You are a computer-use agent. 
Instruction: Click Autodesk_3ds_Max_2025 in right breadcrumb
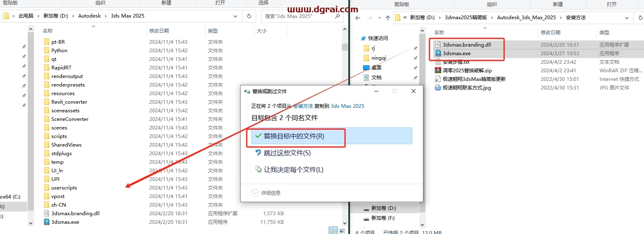point(526,18)
